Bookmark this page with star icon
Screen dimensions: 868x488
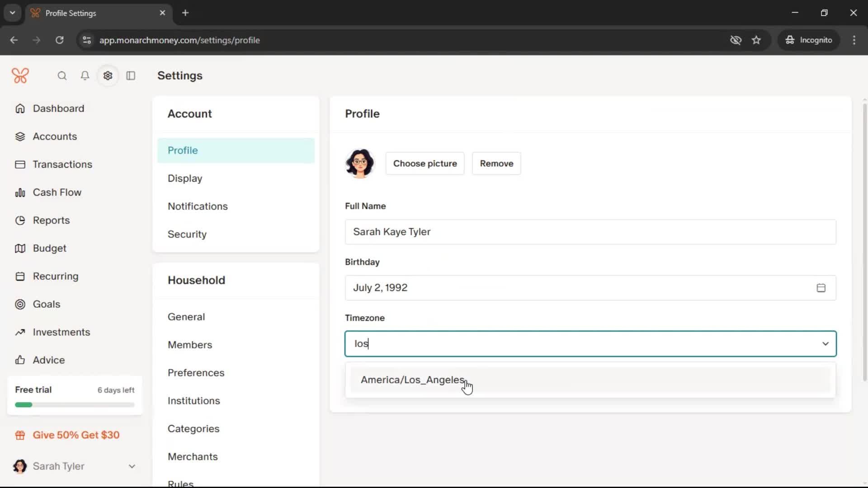(x=756, y=40)
